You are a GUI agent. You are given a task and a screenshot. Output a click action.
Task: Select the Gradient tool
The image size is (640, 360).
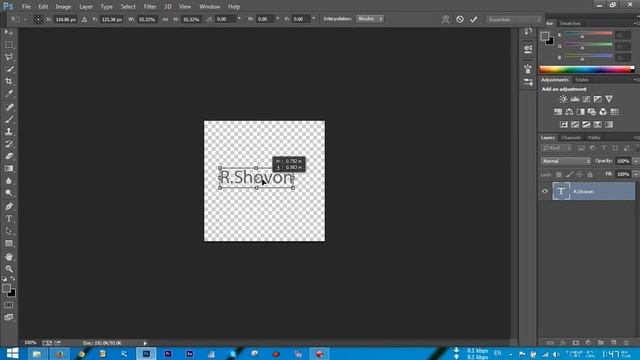(x=9, y=168)
